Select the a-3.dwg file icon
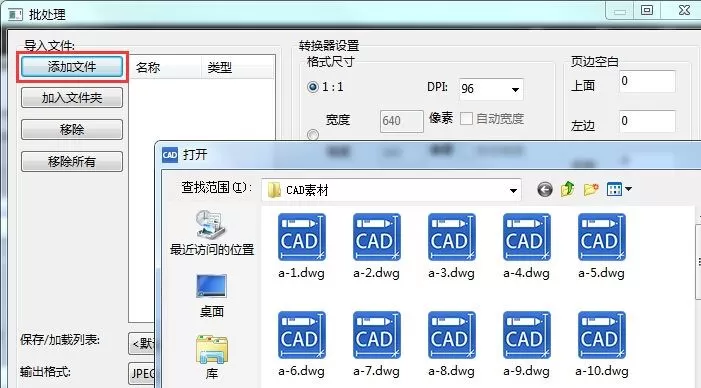 point(452,237)
